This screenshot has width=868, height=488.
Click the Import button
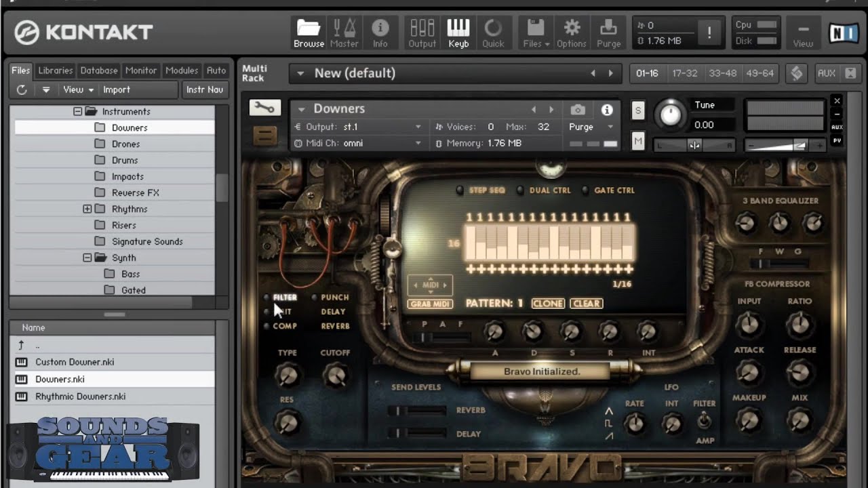click(117, 89)
